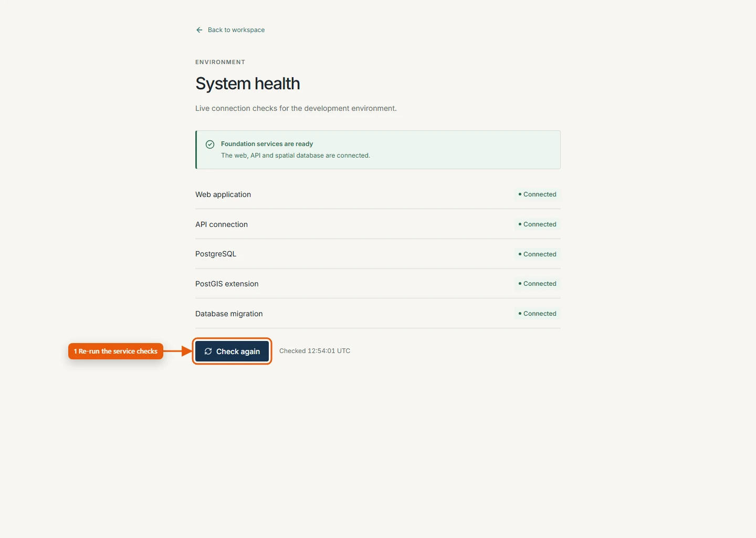756x538 pixels.
Task: Click the PostgreSQL Connected status badge
Action: [537, 254]
